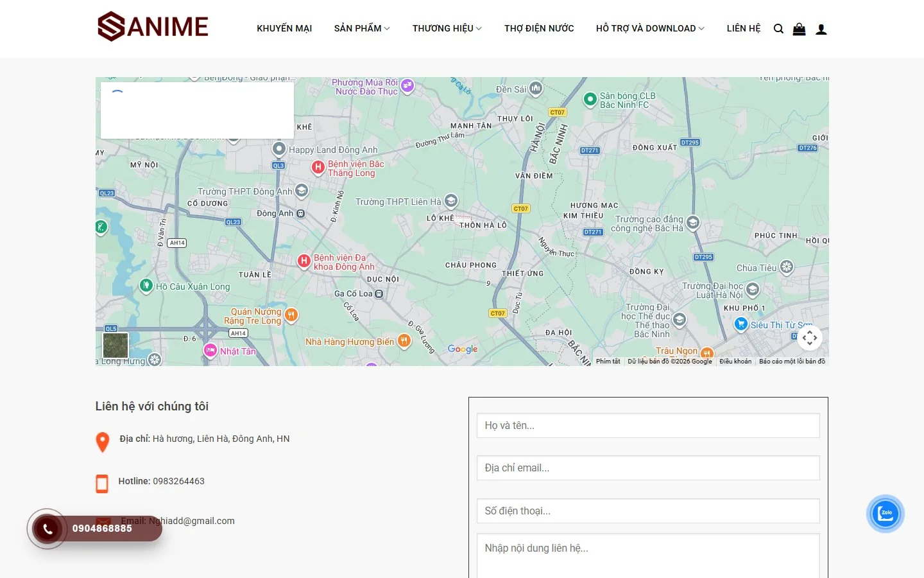Viewport: 924px width, 578px height.
Task: Select Chùa Tiêu temple marker
Action: [x=787, y=267]
